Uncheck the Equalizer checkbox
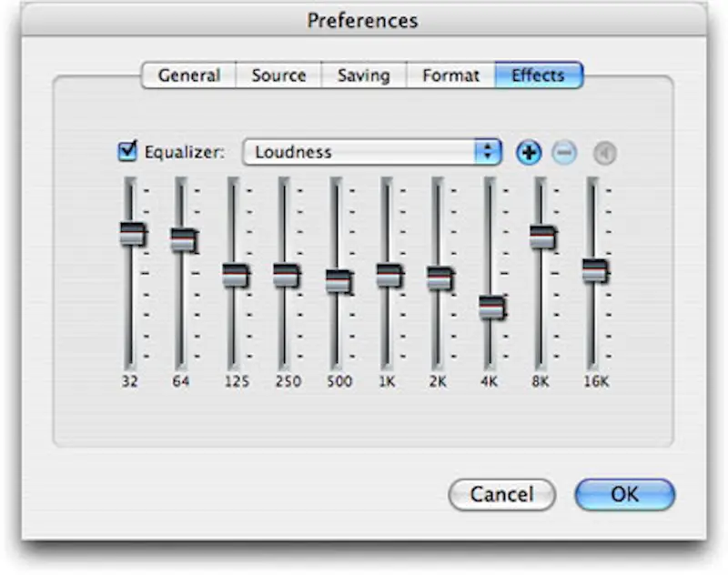This screenshot has width=728, height=575. (x=128, y=151)
